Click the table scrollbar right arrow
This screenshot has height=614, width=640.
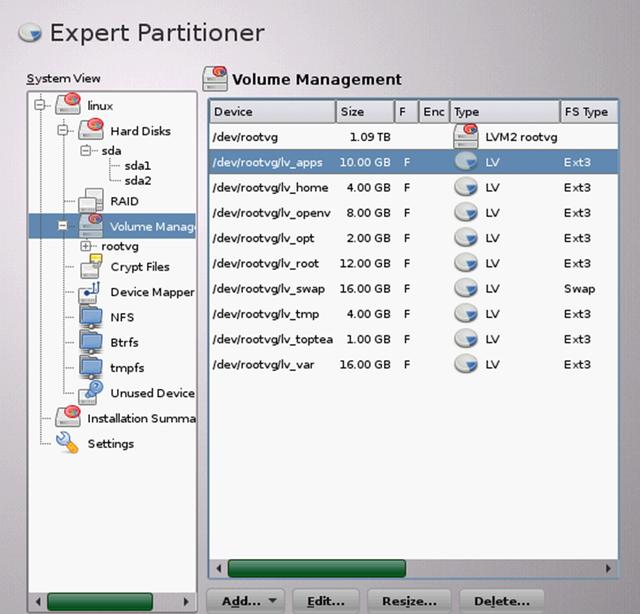coord(608,568)
